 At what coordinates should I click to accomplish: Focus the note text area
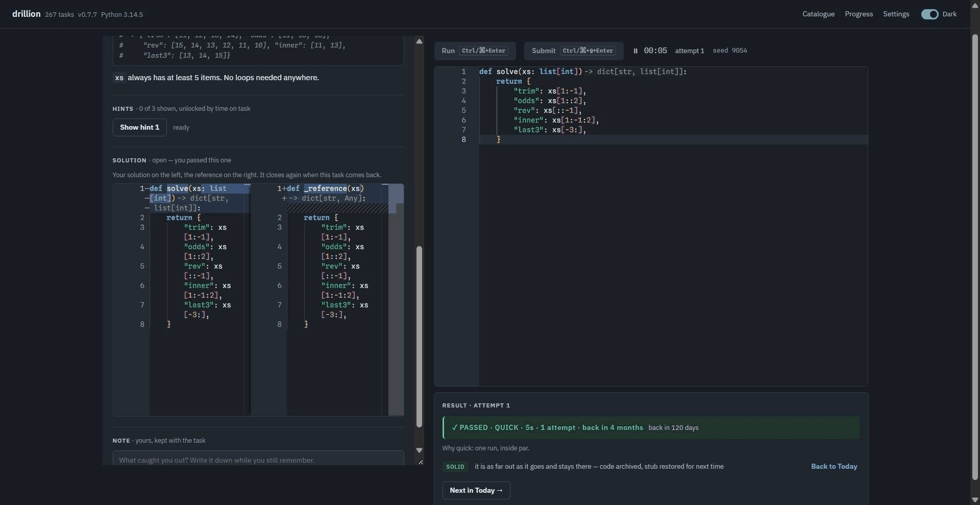(258, 458)
